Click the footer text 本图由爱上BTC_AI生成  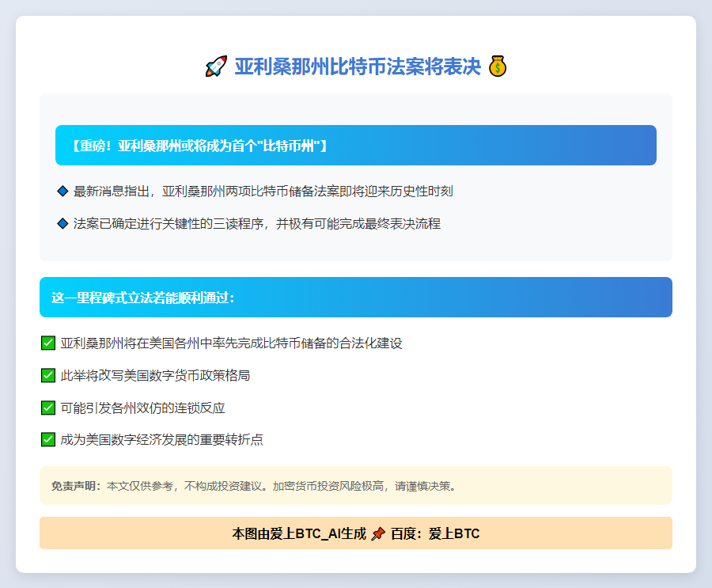click(299, 533)
